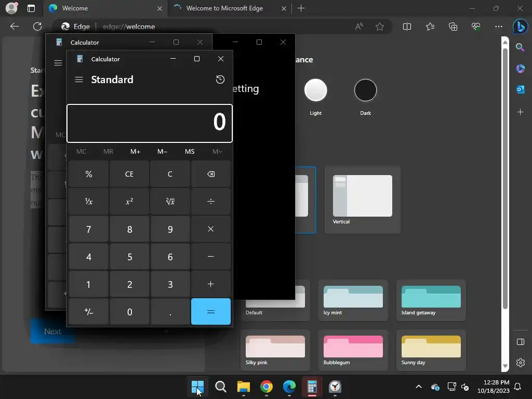Open Edge sidebar search icon
532x399 pixels.
(x=520, y=47)
